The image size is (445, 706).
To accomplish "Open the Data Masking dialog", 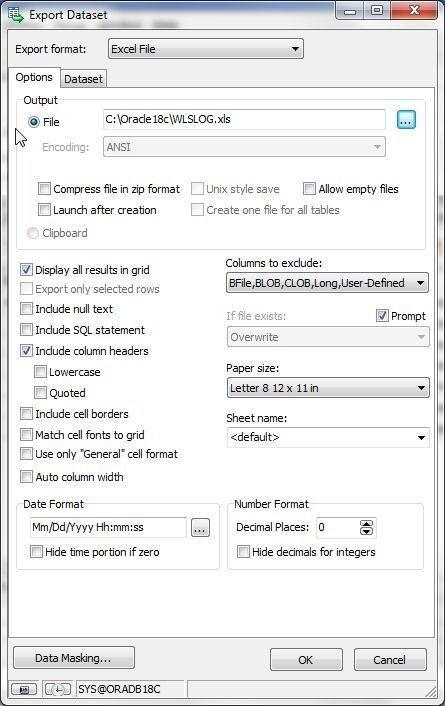I will tap(74, 658).
